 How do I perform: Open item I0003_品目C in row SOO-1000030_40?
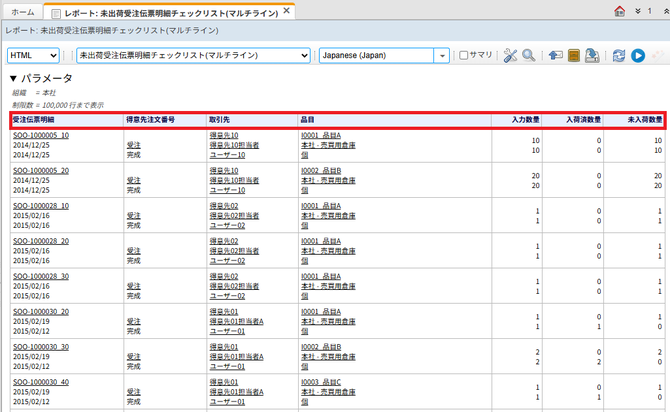(321, 382)
